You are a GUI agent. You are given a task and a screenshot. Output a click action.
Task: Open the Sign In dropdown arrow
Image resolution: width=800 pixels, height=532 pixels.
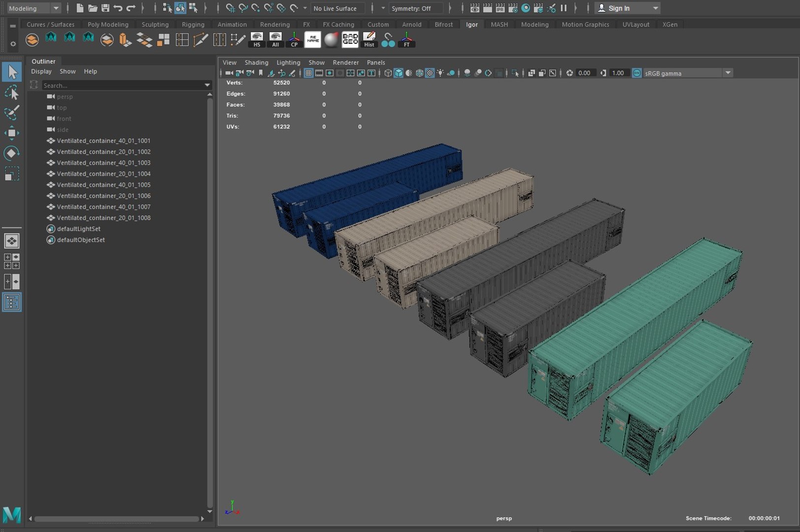[x=655, y=8]
